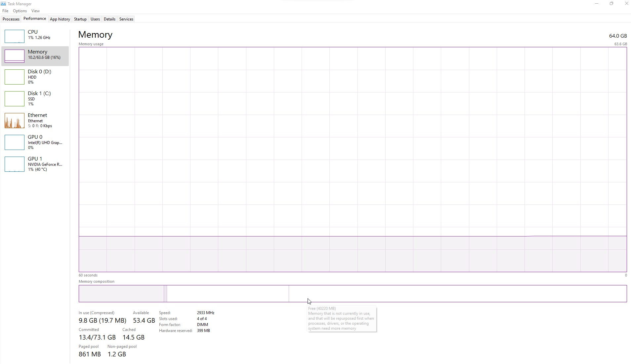Click the CPU mini graph thumbnail
The height and width of the screenshot is (364, 631).
[15, 36]
